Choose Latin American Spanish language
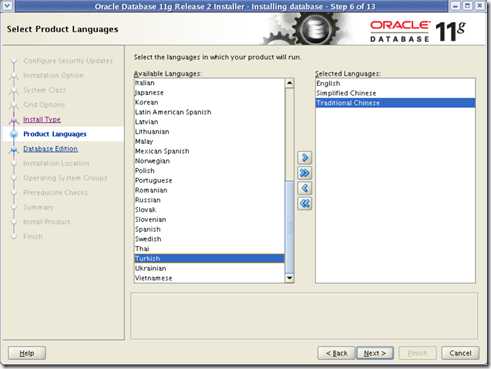This screenshot has width=491, height=369. (209, 112)
